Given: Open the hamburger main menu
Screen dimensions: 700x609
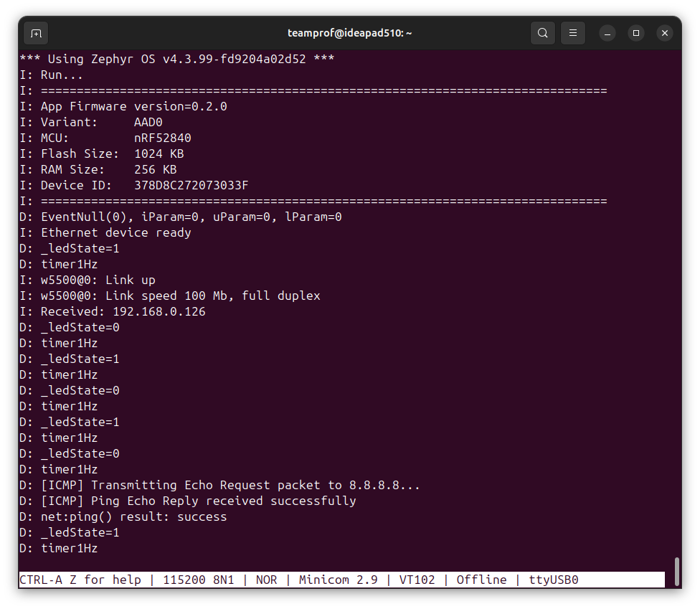Looking at the screenshot, I should tap(573, 33).
